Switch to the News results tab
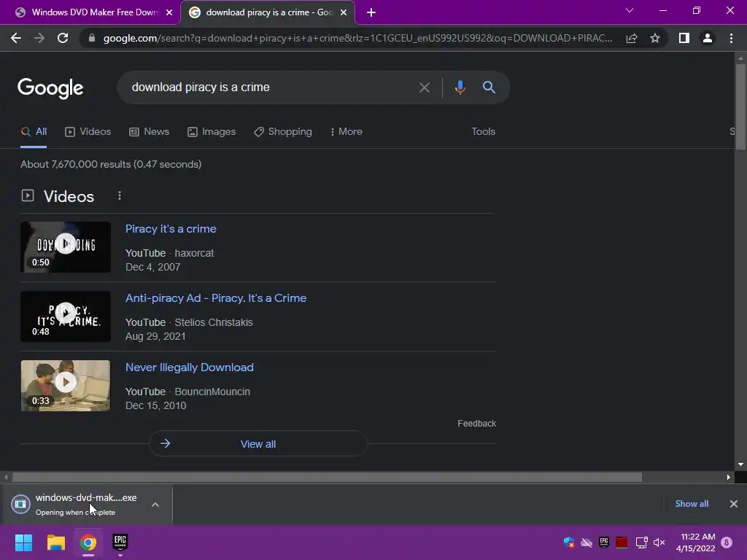The height and width of the screenshot is (560, 747). tap(149, 132)
